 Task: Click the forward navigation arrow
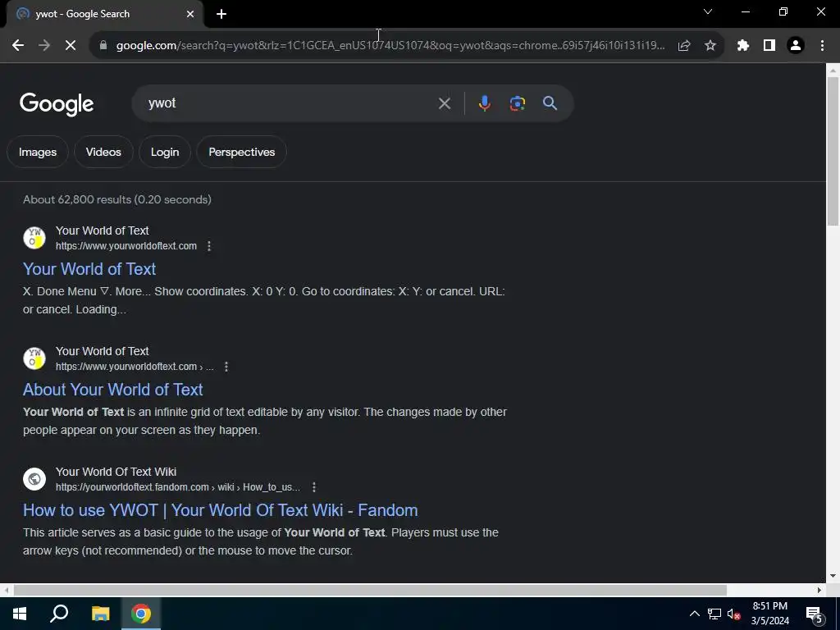[x=44, y=46]
